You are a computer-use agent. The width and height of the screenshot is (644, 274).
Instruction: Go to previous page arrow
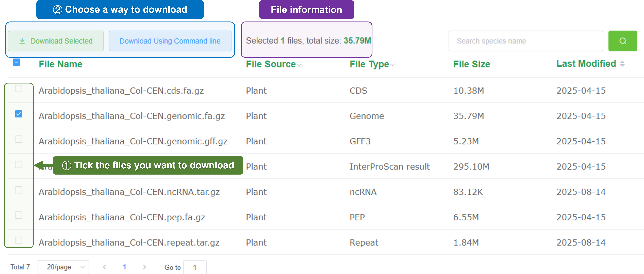pyautogui.click(x=104, y=267)
